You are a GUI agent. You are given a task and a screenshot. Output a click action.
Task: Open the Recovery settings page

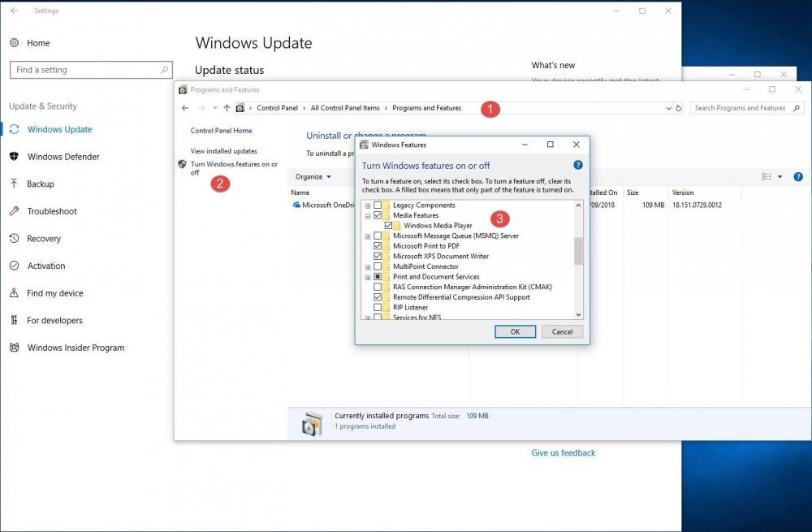click(x=44, y=238)
